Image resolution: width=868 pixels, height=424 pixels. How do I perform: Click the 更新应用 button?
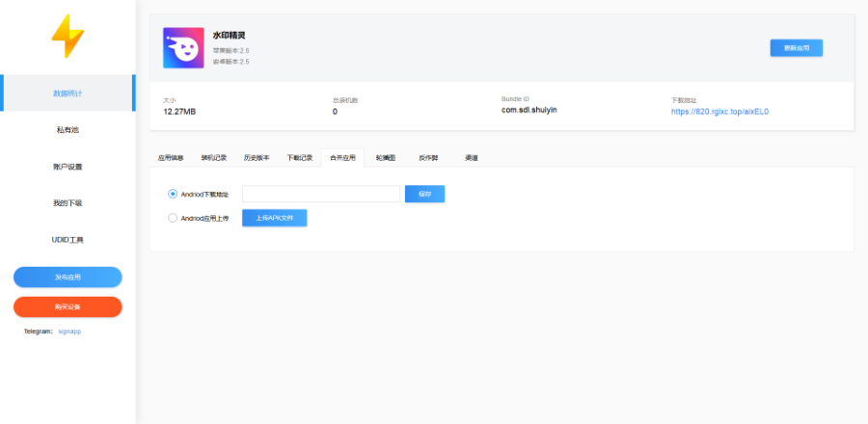coord(796,47)
